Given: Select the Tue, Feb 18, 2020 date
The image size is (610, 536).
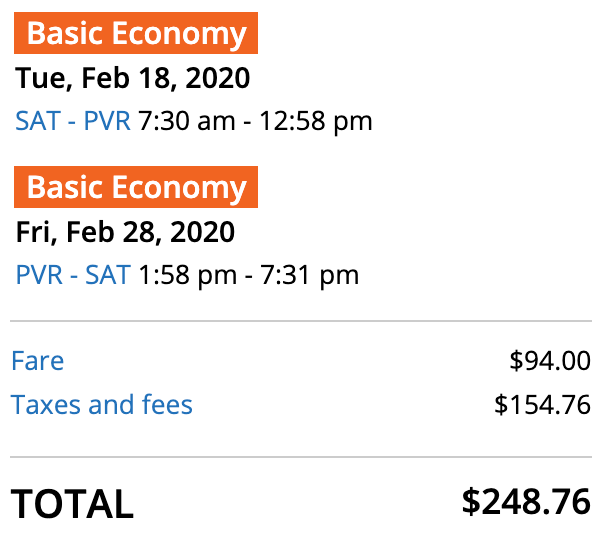Looking at the screenshot, I should click(x=133, y=78).
